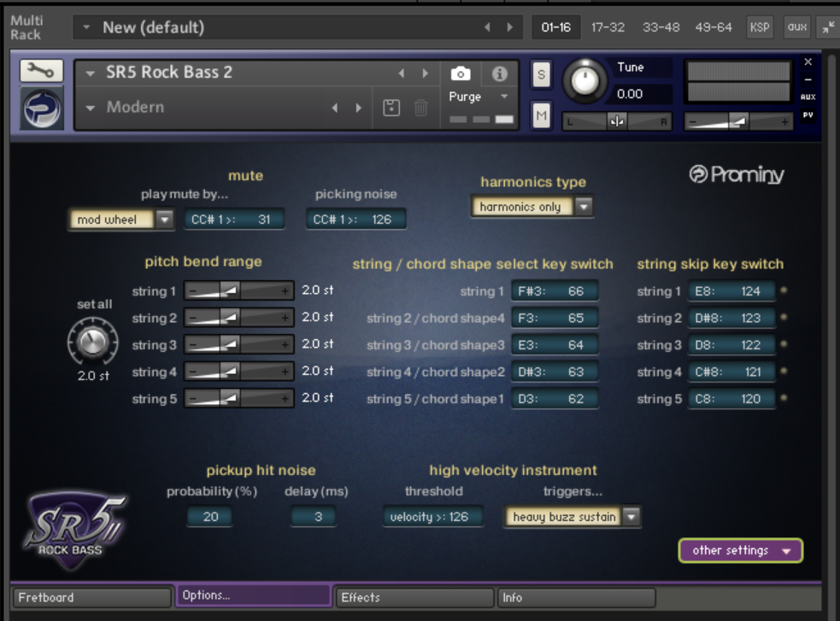The width and height of the screenshot is (840, 621).
Task: Open the wrench edit mode icon
Action: [x=41, y=70]
